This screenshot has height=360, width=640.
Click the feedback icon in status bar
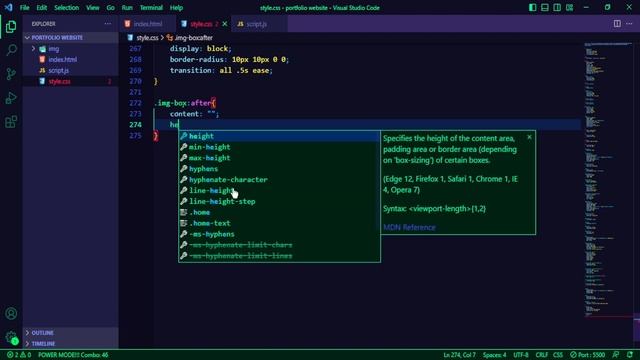point(616,355)
